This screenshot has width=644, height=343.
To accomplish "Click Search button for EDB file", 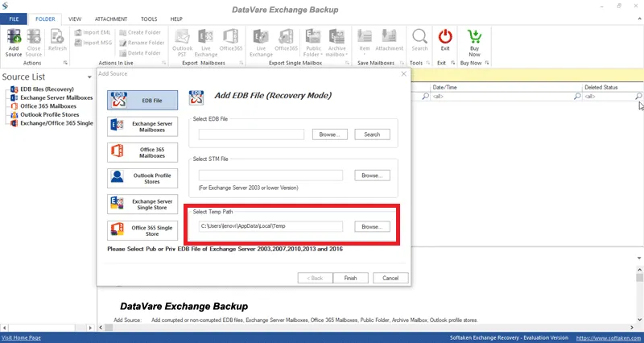I will point(372,134).
